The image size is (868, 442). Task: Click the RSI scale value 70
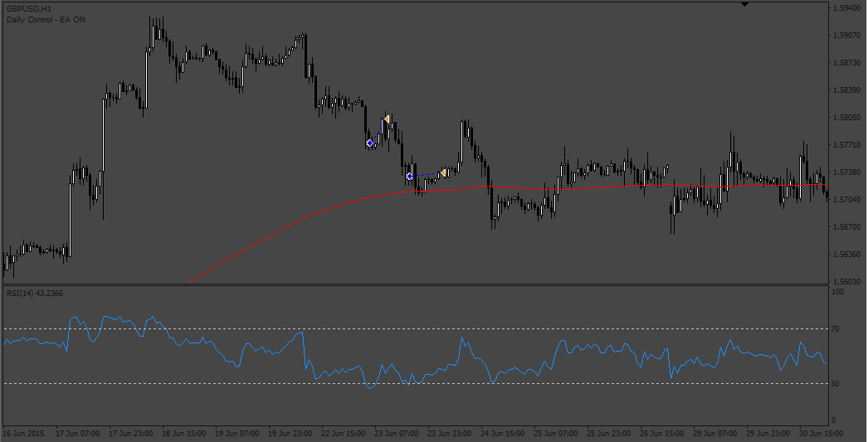pos(836,329)
